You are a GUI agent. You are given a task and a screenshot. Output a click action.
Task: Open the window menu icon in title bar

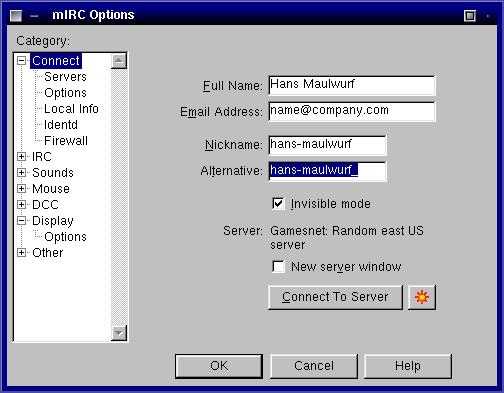pyautogui.click(x=16, y=15)
